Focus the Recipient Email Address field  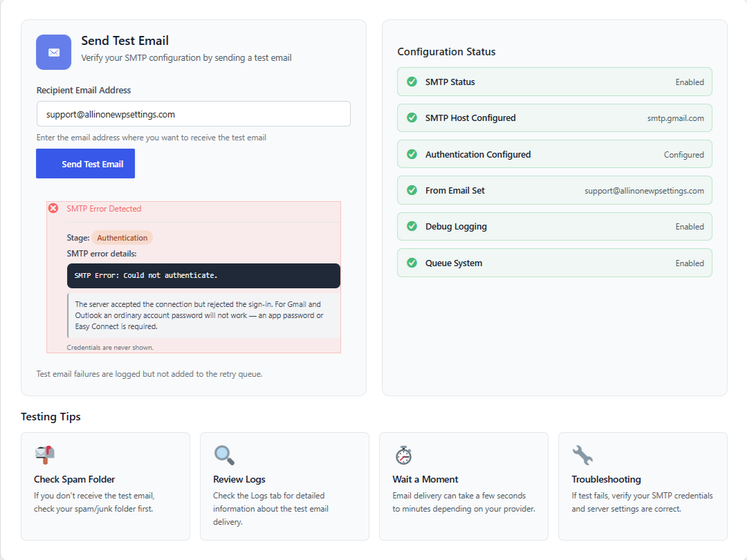[194, 114]
